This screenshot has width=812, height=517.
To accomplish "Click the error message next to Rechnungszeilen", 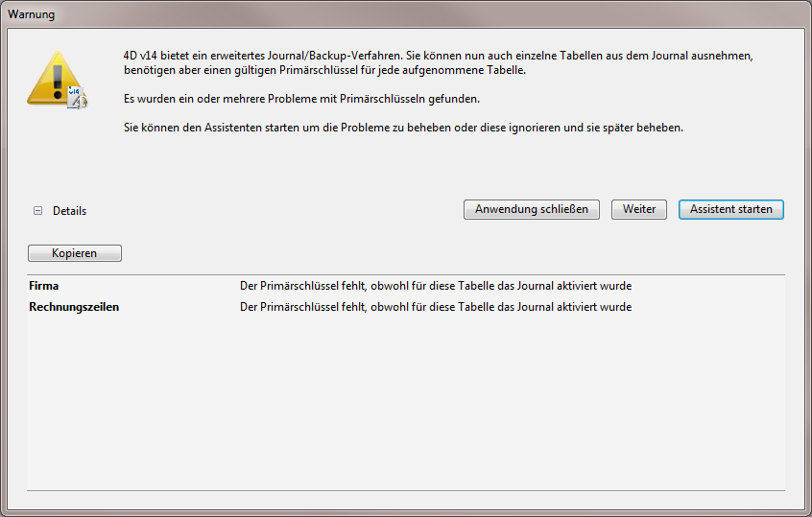I will [435, 307].
